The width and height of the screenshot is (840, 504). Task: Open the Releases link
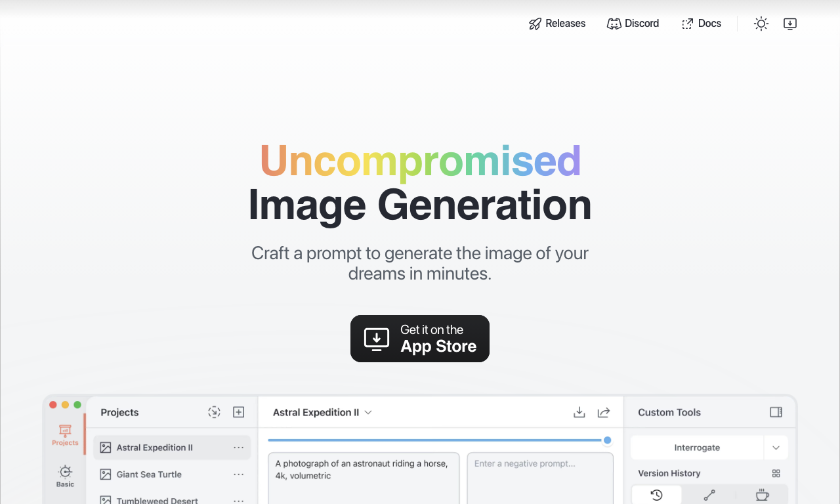point(557,24)
